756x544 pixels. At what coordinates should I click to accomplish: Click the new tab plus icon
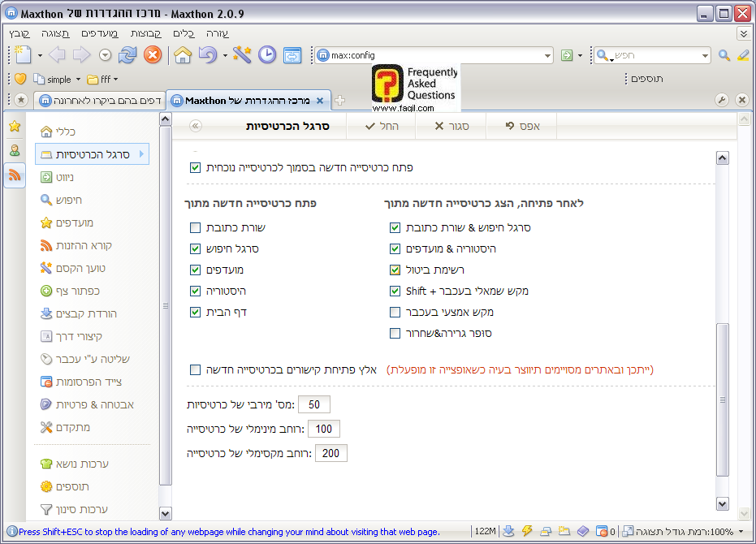tap(340, 101)
